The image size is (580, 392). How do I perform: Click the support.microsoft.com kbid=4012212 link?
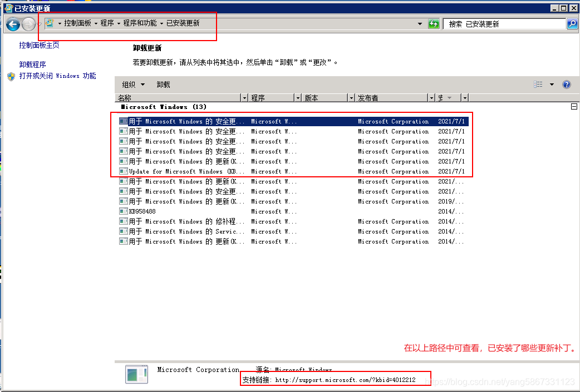pyautogui.click(x=346, y=380)
